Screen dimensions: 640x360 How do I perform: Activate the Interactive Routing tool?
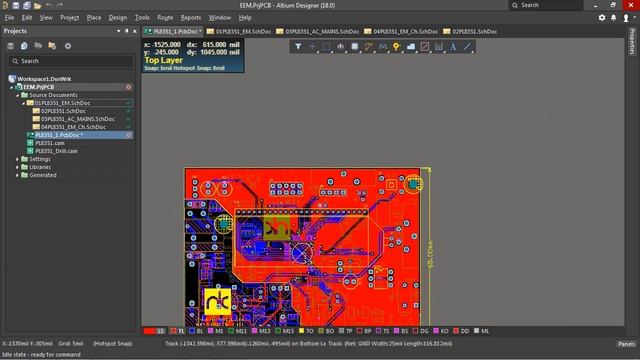369,47
